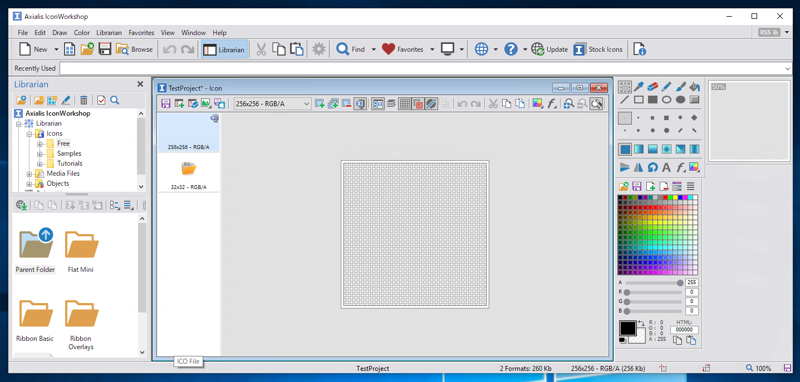Toggle layers panel in document toolbar
The image size is (800, 382).
391,104
